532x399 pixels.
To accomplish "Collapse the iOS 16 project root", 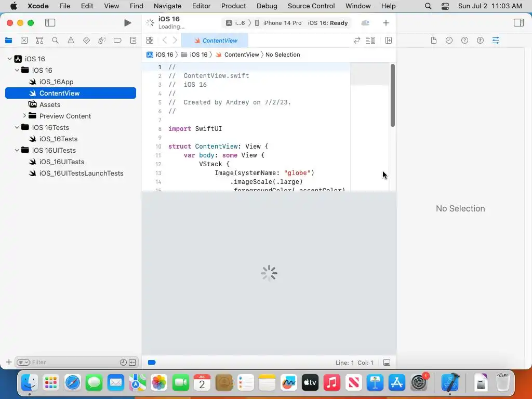I will [x=9, y=59].
